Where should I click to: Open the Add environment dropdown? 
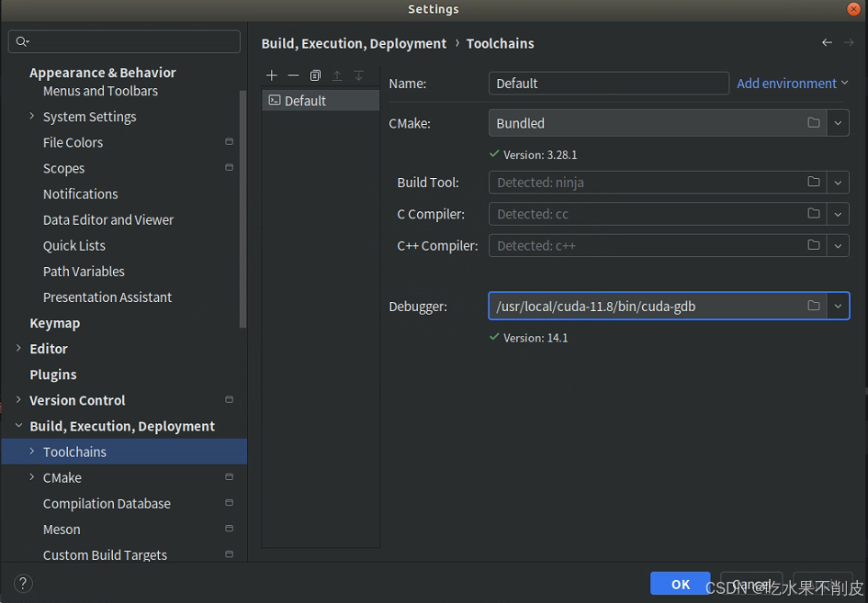point(792,83)
